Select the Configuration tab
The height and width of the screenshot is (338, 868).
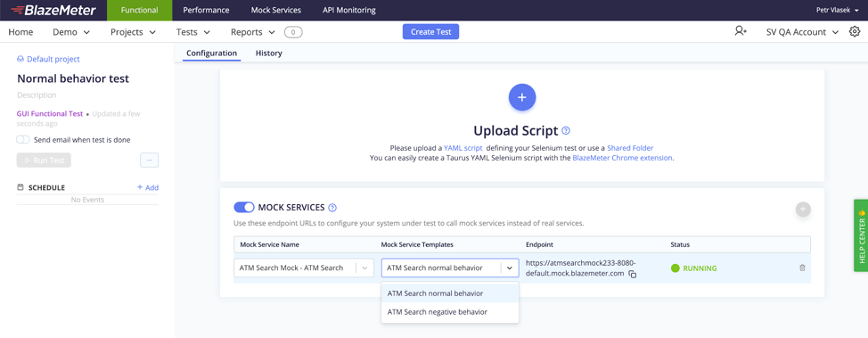(x=211, y=54)
